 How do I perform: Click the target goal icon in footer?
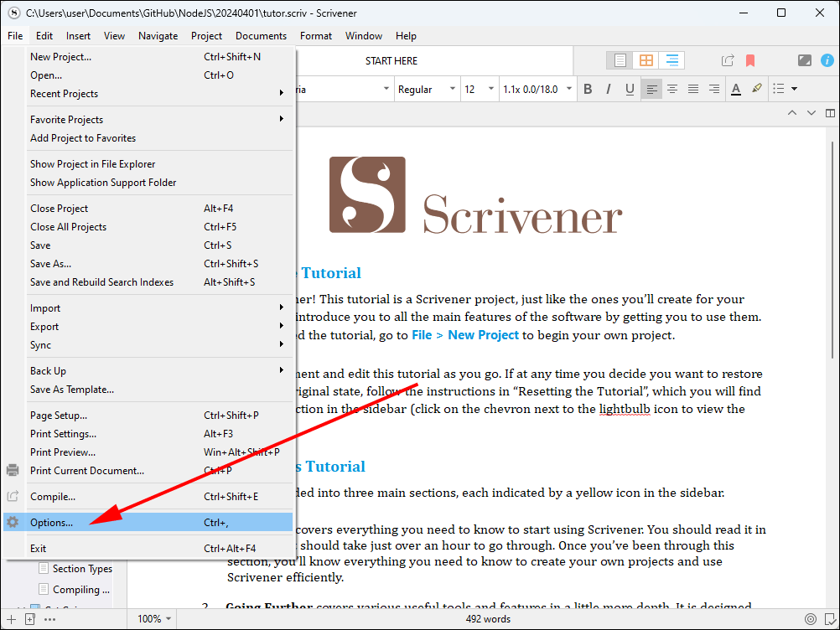click(x=811, y=619)
